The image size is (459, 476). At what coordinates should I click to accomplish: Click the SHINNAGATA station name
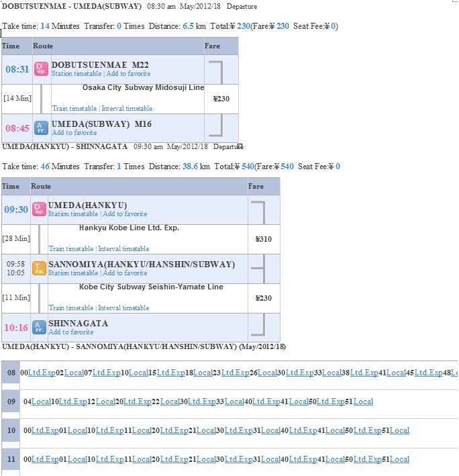(x=79, y=324)
